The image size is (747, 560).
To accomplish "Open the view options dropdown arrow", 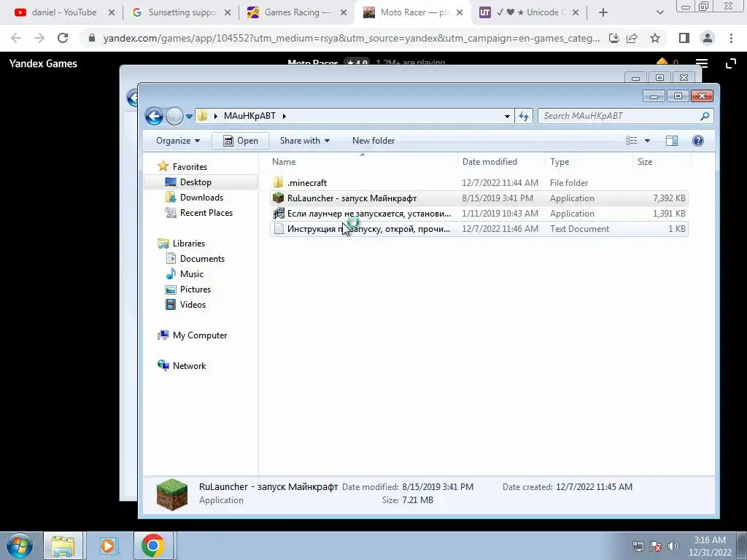I will 647,141.
